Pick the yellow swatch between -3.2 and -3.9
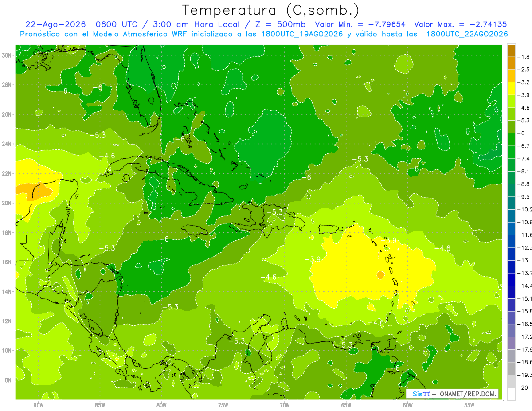 511,89
